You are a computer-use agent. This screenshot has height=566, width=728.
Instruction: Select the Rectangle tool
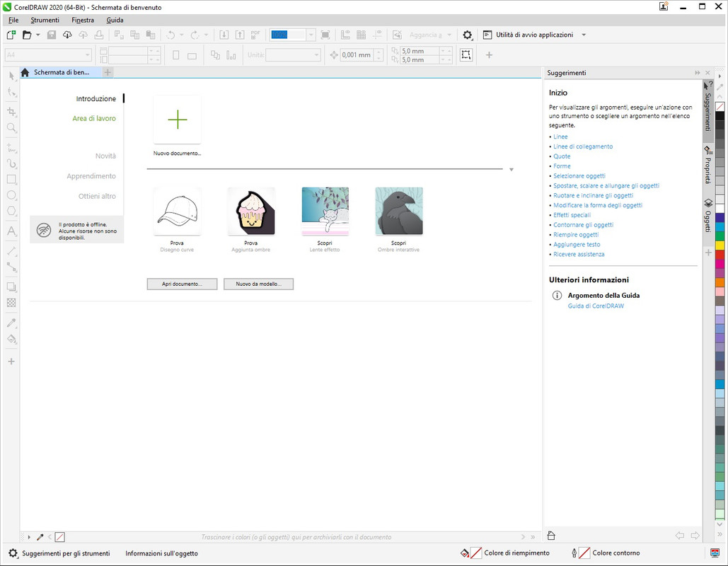pos(11,179)
